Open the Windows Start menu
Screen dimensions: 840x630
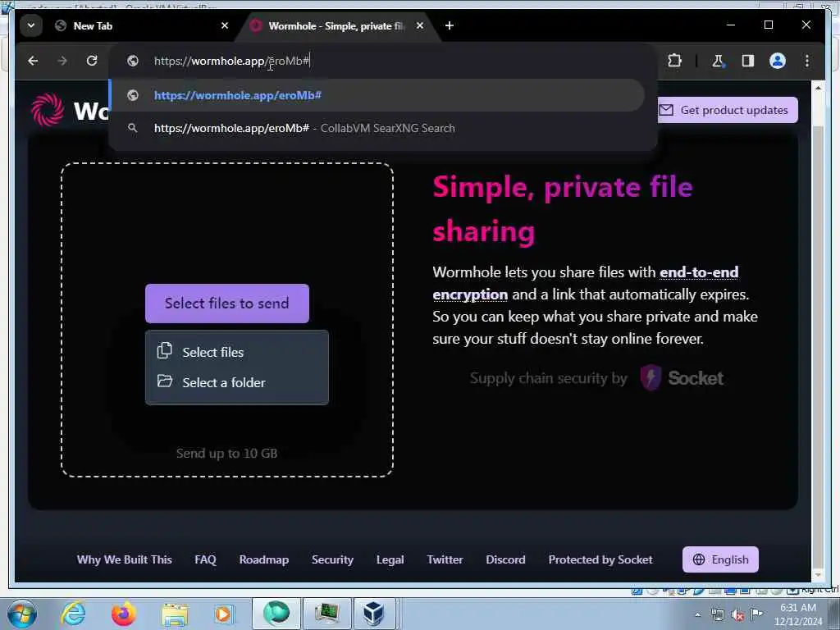21,614
